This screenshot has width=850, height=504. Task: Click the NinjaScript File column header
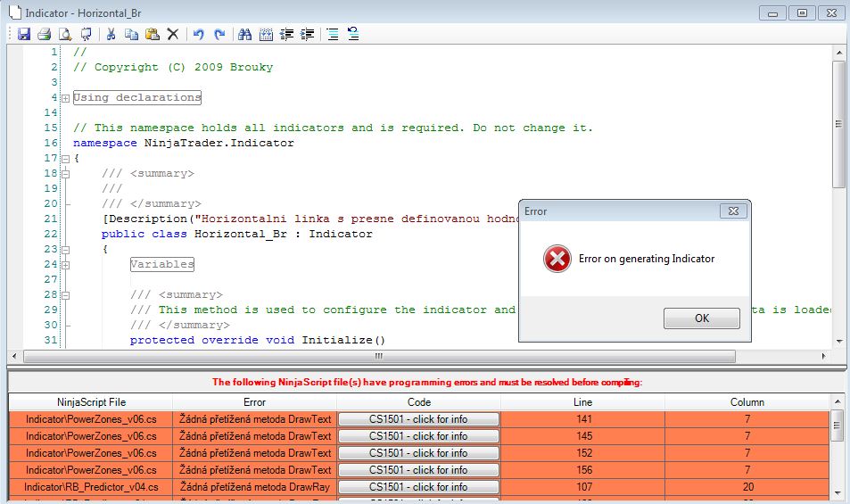91,402
